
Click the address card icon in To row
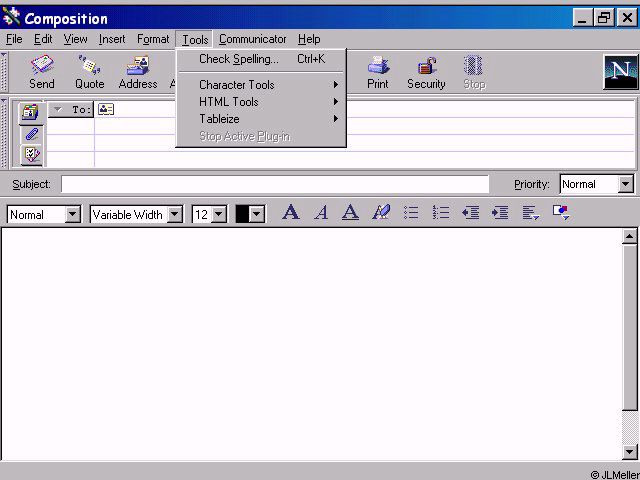click(x=106, y=109)
